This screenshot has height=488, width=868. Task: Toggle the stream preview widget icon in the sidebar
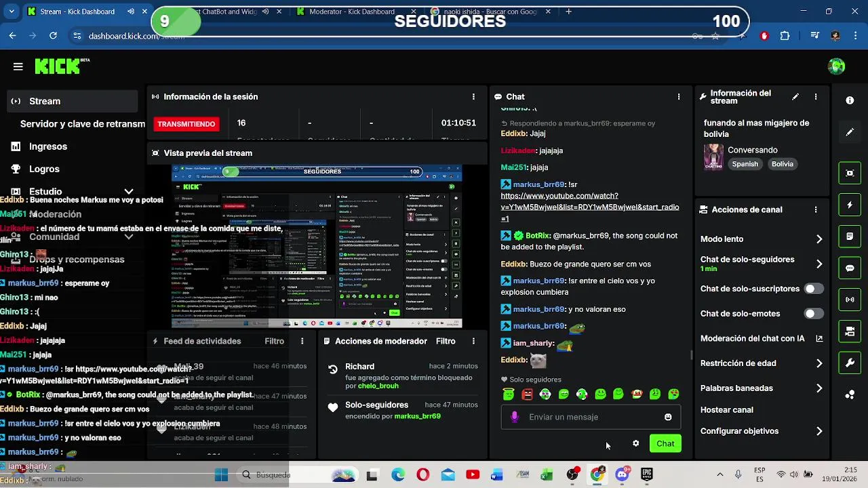850,173
